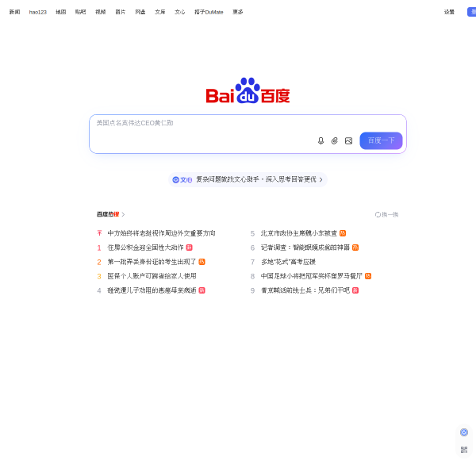Viewport: 476px width, 476px height.
Task: Open hot search item ranked number 4
Action: click(x=152, y=290)
